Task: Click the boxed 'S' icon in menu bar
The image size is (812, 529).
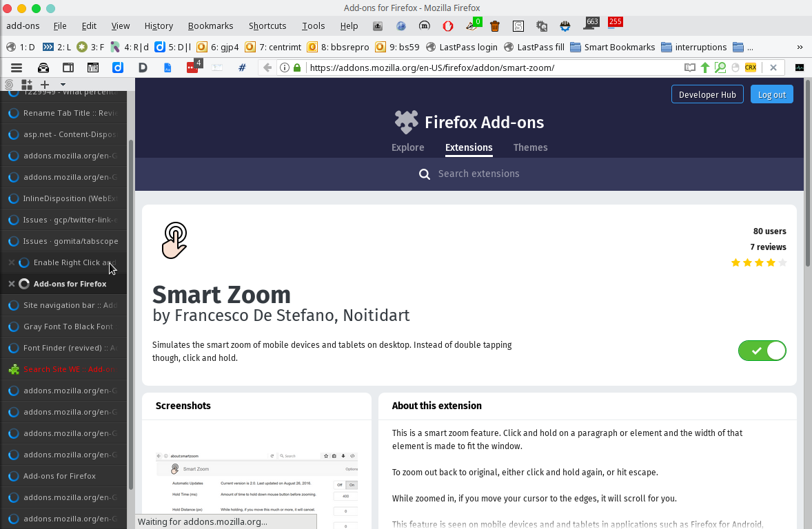Action: [518, 26]
